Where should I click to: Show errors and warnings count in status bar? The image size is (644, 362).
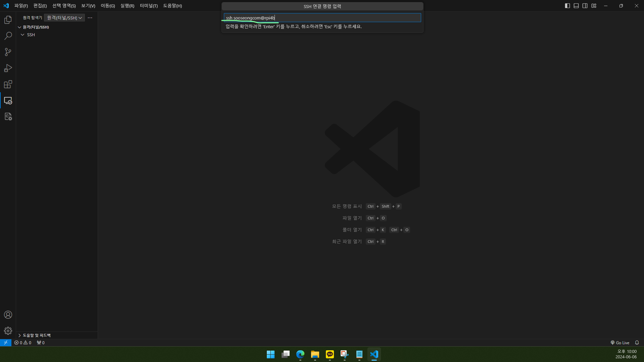pyautogui.click(x=23, y=343)
